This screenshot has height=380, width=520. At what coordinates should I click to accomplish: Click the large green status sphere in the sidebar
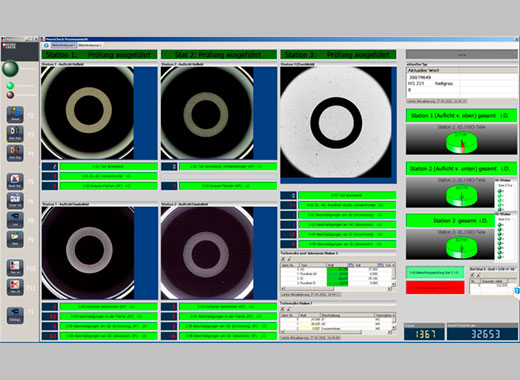(10, 69)
